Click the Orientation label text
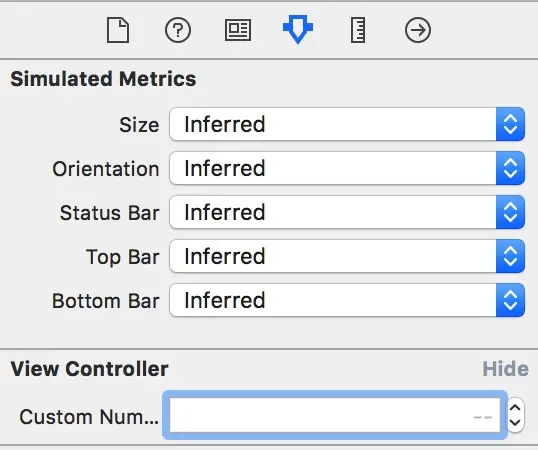This screenshot has width=538, height=450. [x=106, y=169]
